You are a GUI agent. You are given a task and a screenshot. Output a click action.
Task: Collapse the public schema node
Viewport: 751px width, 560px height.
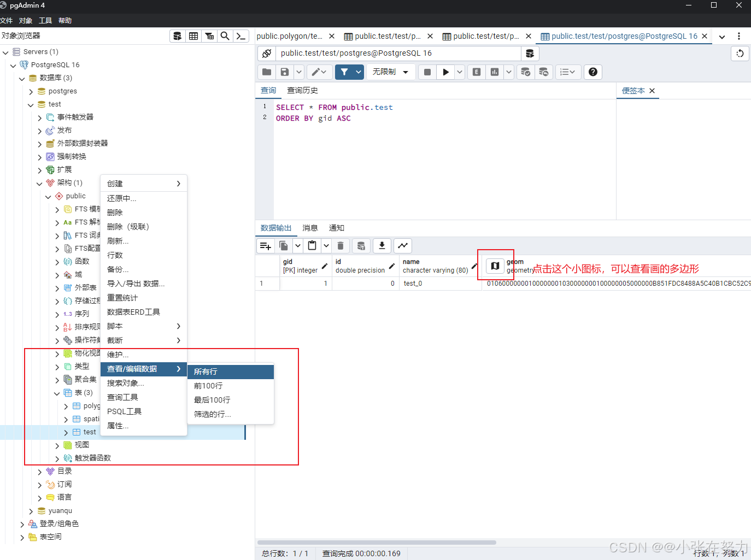pos(48,197)
